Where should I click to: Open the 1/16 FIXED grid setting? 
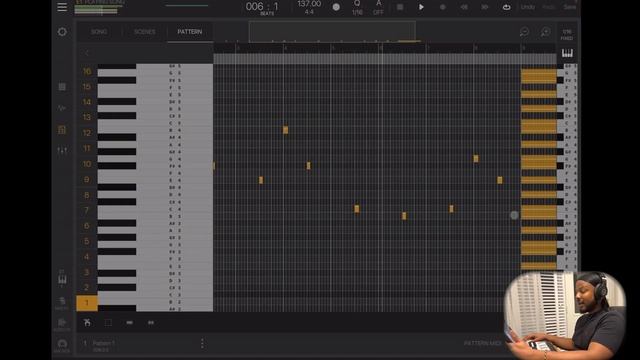tap(567, 35)
